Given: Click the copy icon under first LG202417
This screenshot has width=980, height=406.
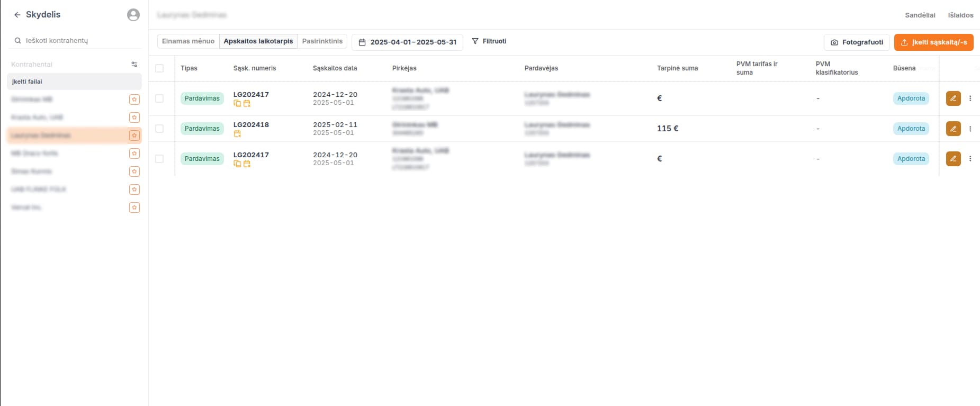Looking at the screenshot, I should pyautogui.click(x=237, y=104).
